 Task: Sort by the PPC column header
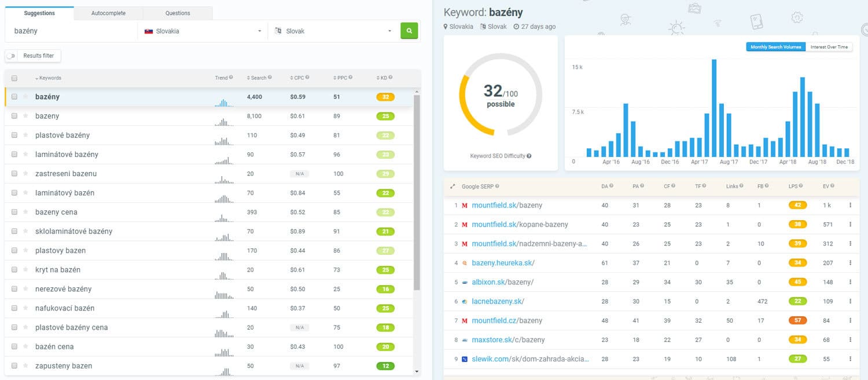(340, 78)
